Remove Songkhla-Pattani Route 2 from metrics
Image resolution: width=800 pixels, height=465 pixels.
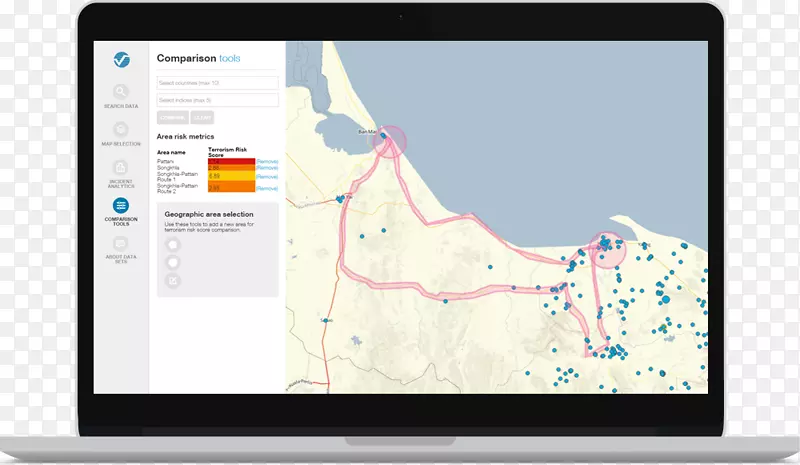tap(267, 187)
